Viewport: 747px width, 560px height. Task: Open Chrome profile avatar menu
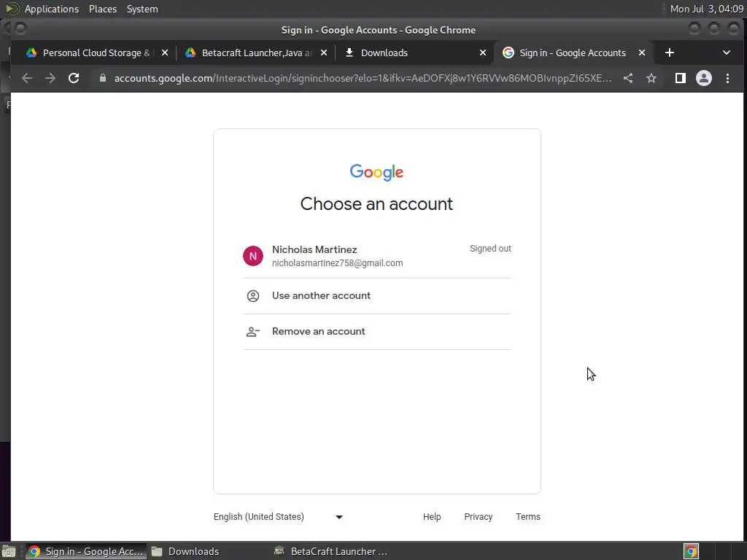704,78
